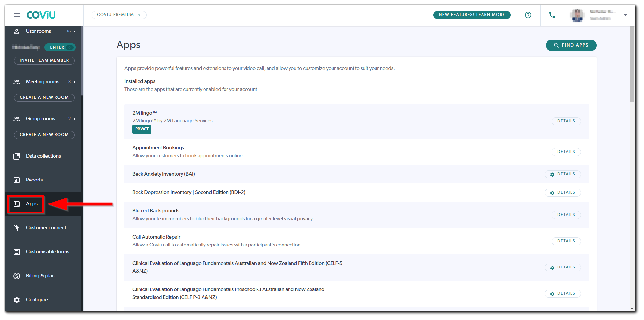This screenshot has height=320, width=644.
Task: Select Group rooms in the sidebar
Action: [40, 119]
